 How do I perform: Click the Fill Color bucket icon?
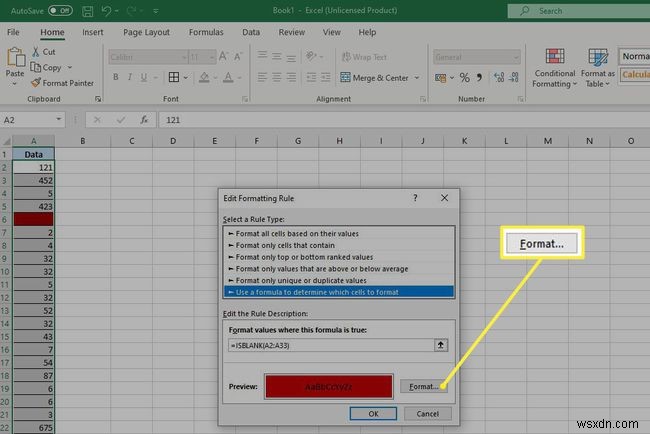[x=204, y=77]
